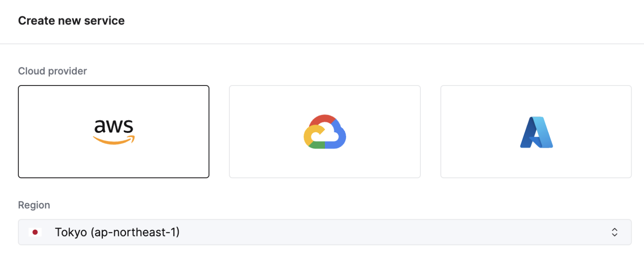Click the region selector chevron to change regions
Image resolution: width=644 pixels, height=260 pixels.
(614, 232)
